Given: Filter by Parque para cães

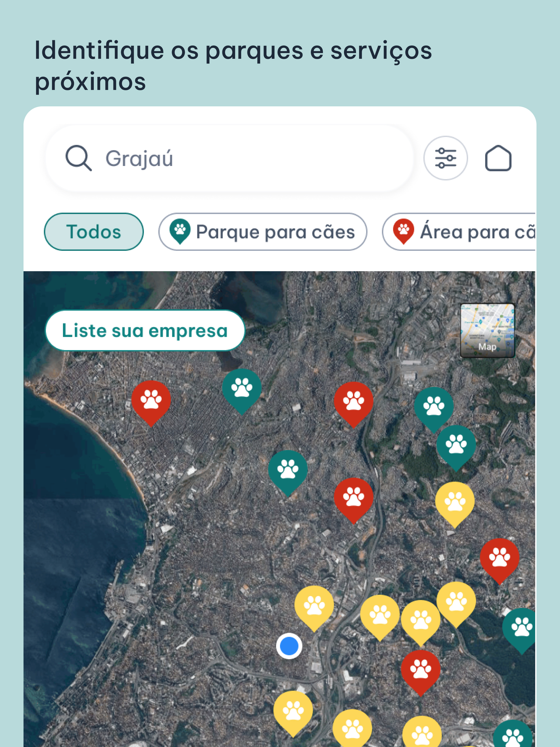Looking at the screenshot, I should coord(263,232).
